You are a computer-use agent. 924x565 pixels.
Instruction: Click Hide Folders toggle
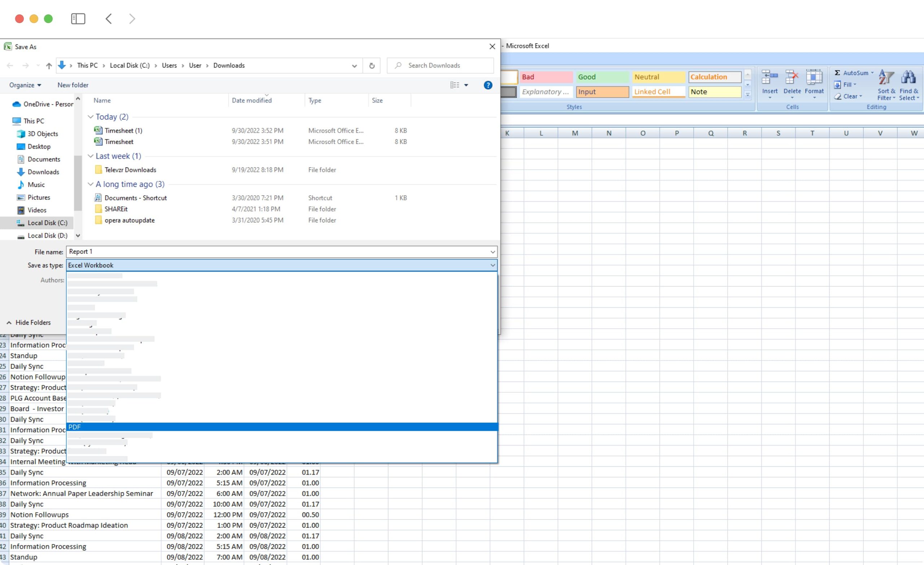coord(29,323)
